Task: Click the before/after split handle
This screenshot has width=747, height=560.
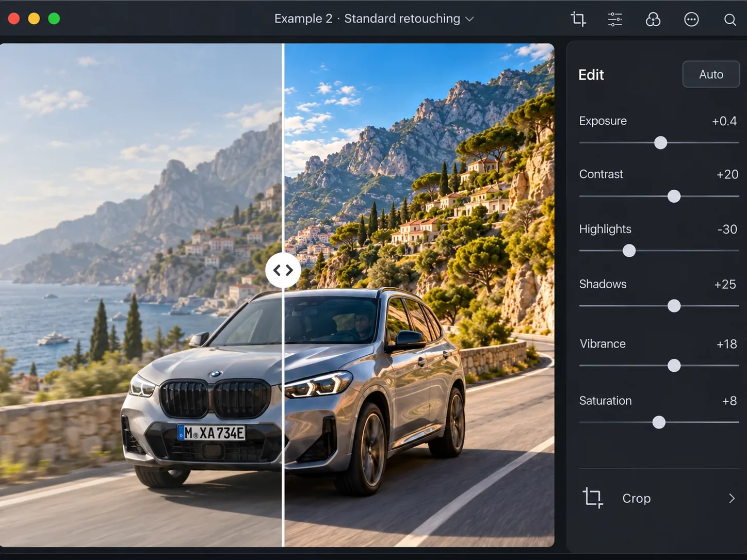Action: 283,270
